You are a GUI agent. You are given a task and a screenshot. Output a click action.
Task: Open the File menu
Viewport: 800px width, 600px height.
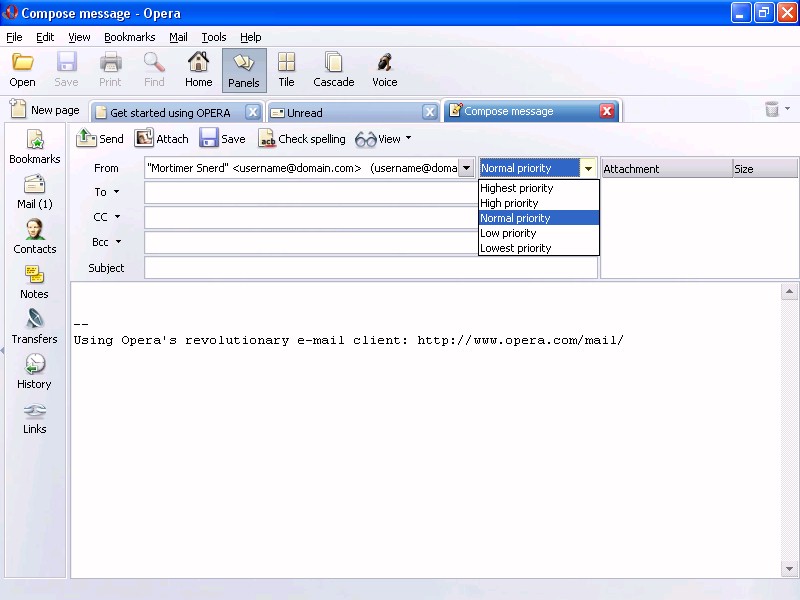tap(14, 37)
